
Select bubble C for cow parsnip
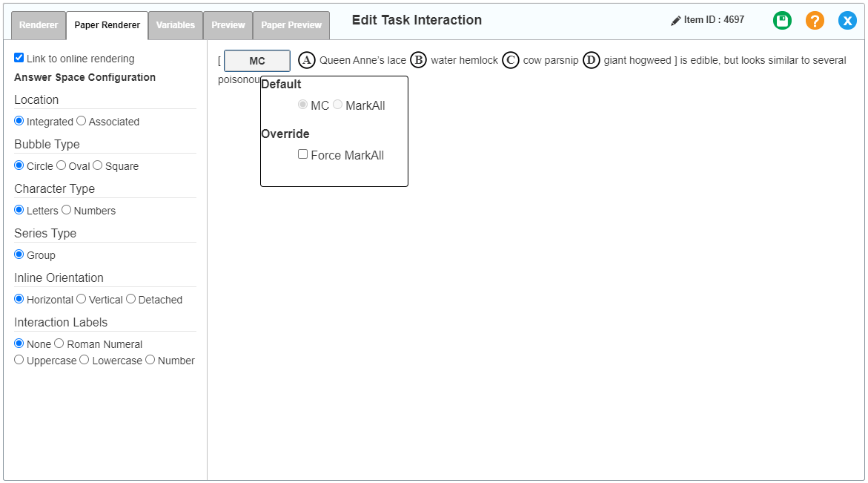pos(511,60)
